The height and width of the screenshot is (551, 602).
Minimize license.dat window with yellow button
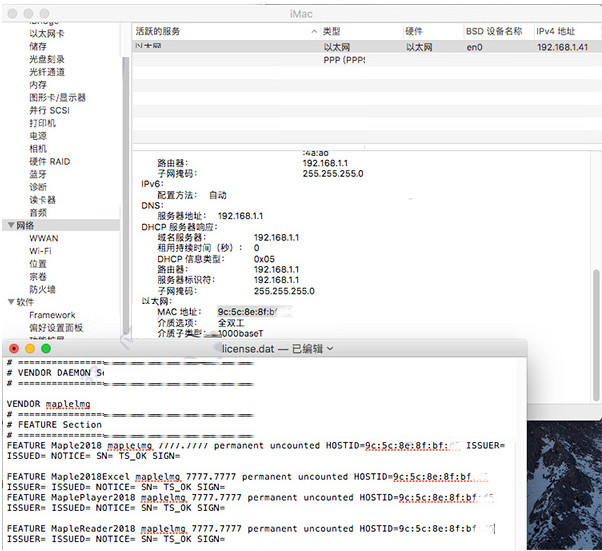click(x=30, y=349)
